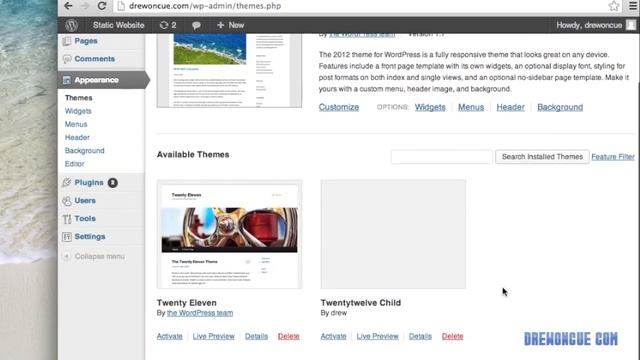Click the Comments sidebar icon
The image size is (640, 360).
(x=67, y=59)
